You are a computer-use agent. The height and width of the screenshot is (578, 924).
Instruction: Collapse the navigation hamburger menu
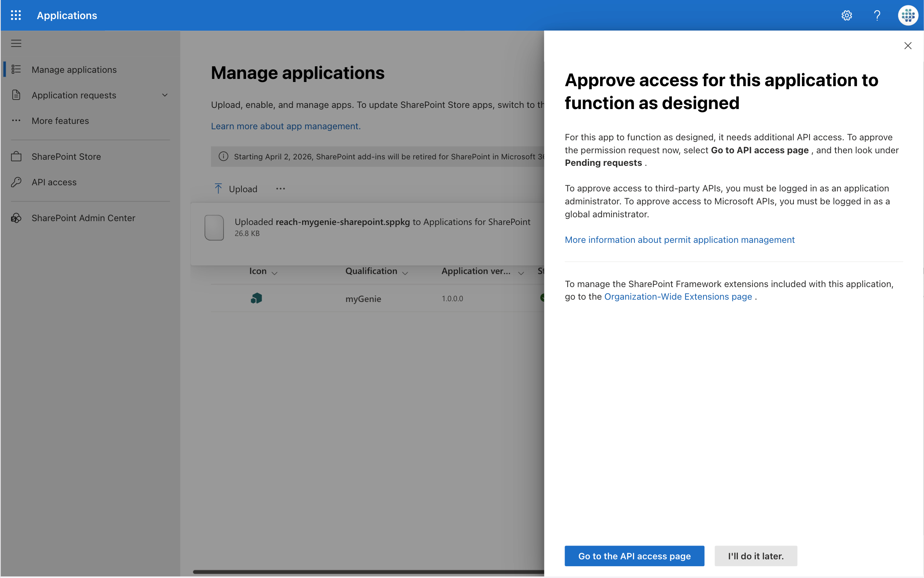tap(16, 43)
